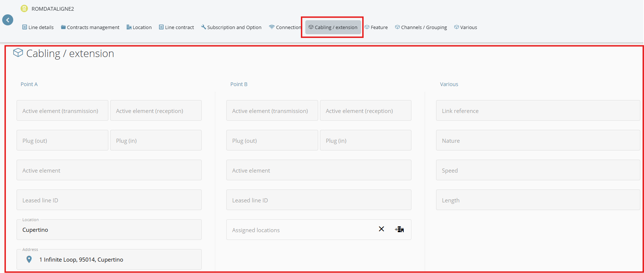This screenshot has height=273, width=644.
Task: Open the Channels / Grouping tab
Action: 421,27
